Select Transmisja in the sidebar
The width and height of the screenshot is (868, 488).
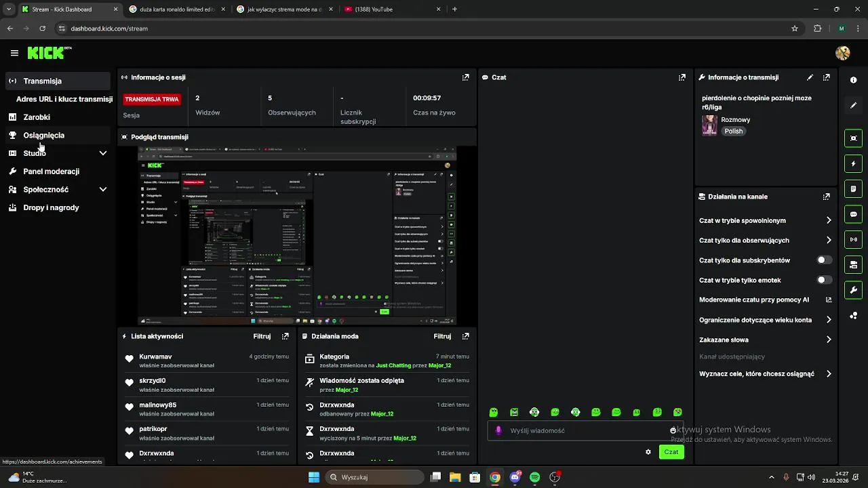pyautogui.click(x=57, y=81)
